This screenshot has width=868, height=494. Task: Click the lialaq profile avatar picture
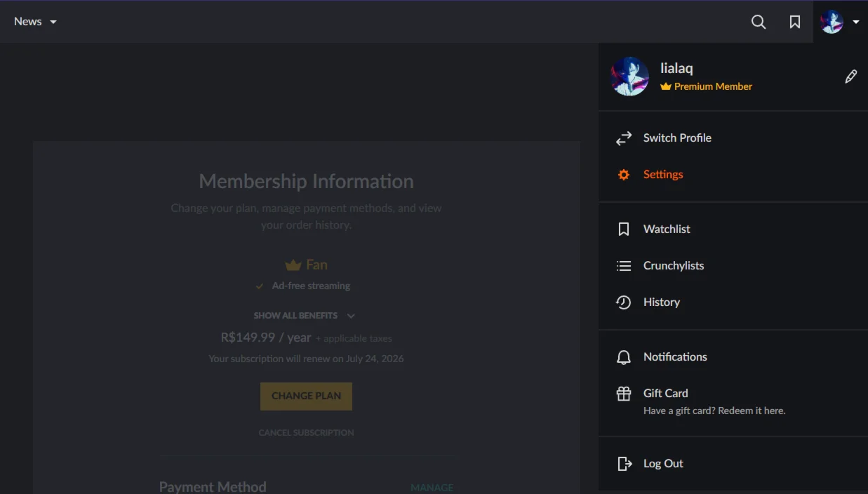coord(630,76)
